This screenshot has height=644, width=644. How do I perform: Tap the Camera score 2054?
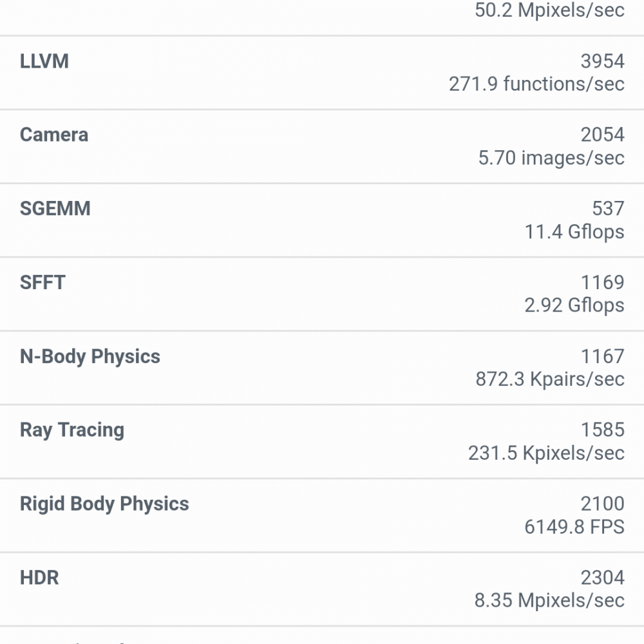[x=603, y=135]
